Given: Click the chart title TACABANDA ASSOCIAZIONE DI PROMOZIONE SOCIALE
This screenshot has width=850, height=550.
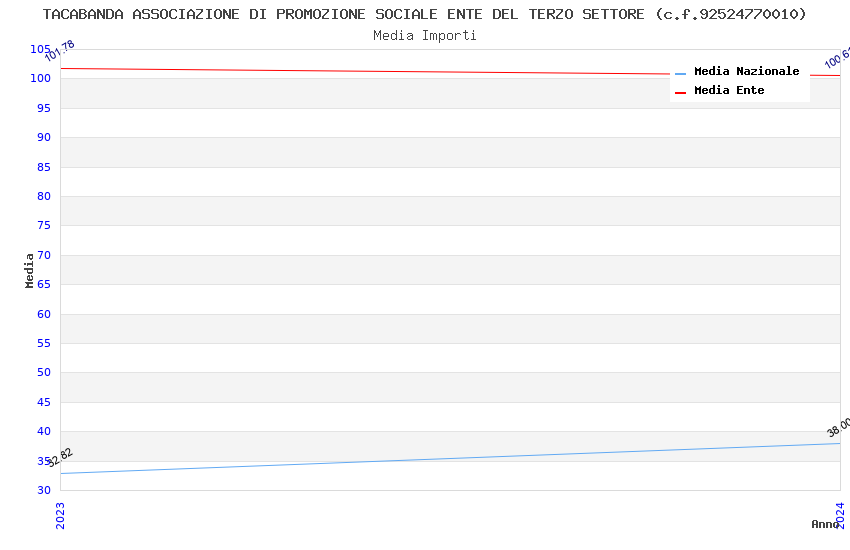Looking at the screenshot, I should pyautogui.click(x=424, y=14).
